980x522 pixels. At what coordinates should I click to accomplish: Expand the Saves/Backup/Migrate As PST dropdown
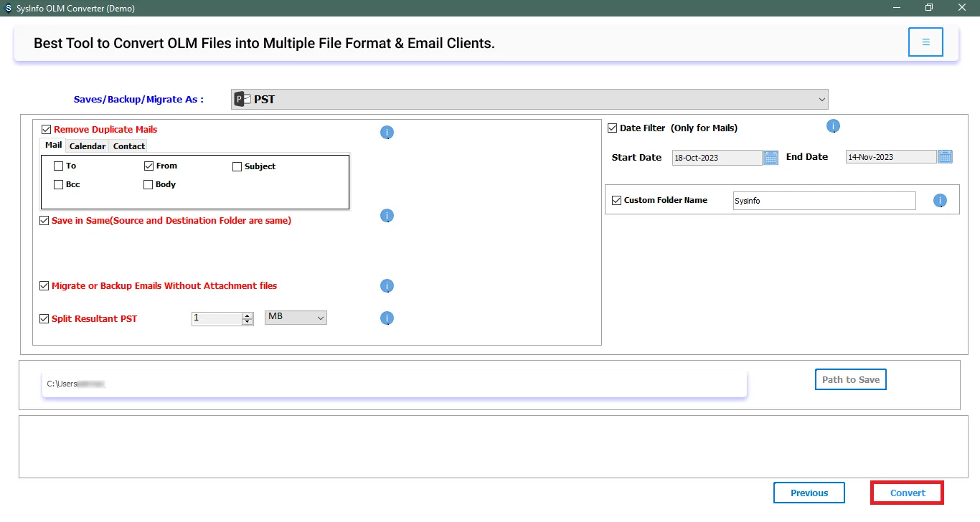(x=529, y=100)
